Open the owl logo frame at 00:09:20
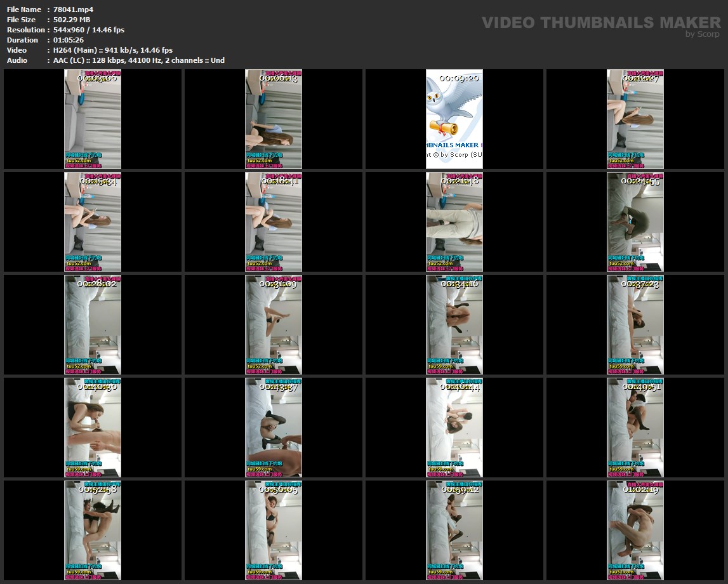 (x=454, y=119)
